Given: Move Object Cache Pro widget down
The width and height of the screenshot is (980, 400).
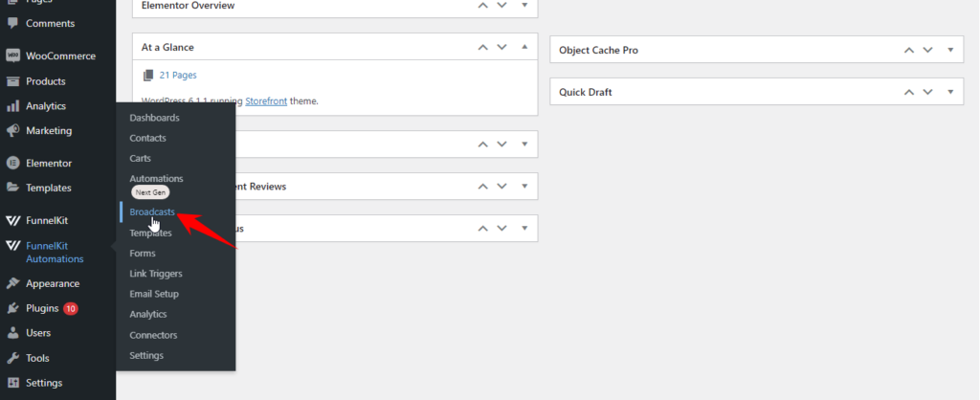Looking at the screenshot, I should pos(927,50).
